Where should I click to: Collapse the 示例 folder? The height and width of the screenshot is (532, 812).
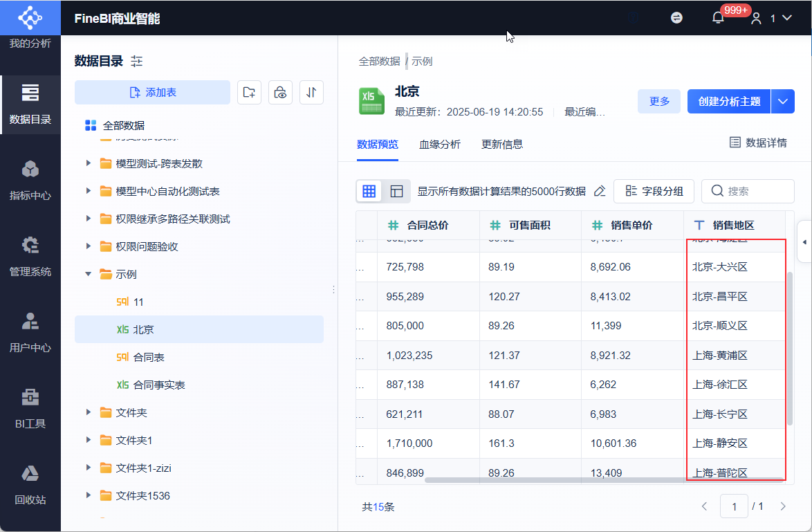[x=89, y=274]
